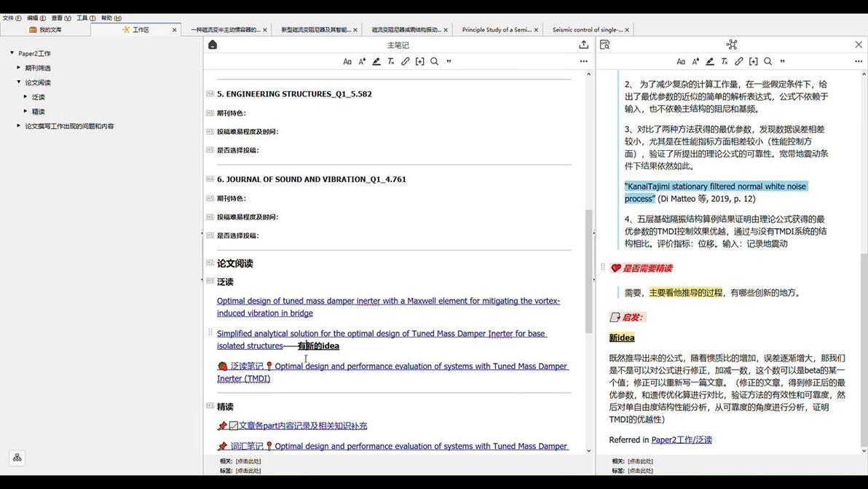Open more options in preview pane toolbar

click(x=859, y=61)
